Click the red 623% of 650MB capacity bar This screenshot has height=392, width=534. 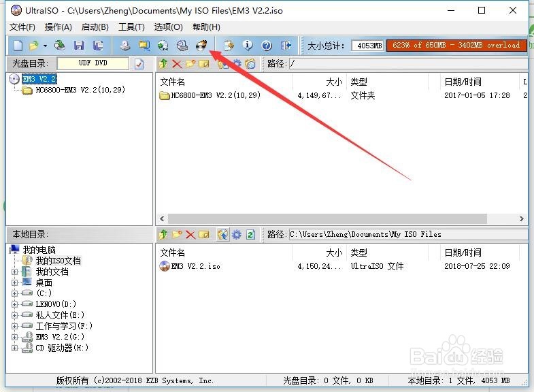[x=456, y=46]
